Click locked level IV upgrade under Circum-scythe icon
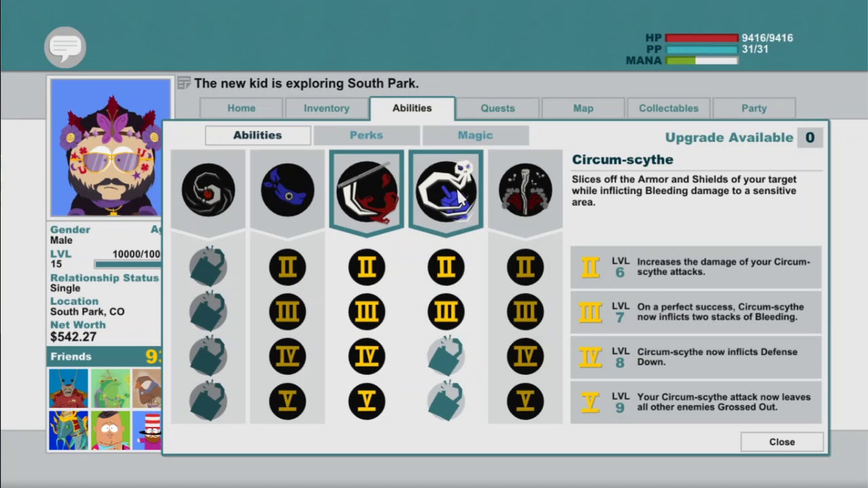868x488 pixels. point(446,357)
